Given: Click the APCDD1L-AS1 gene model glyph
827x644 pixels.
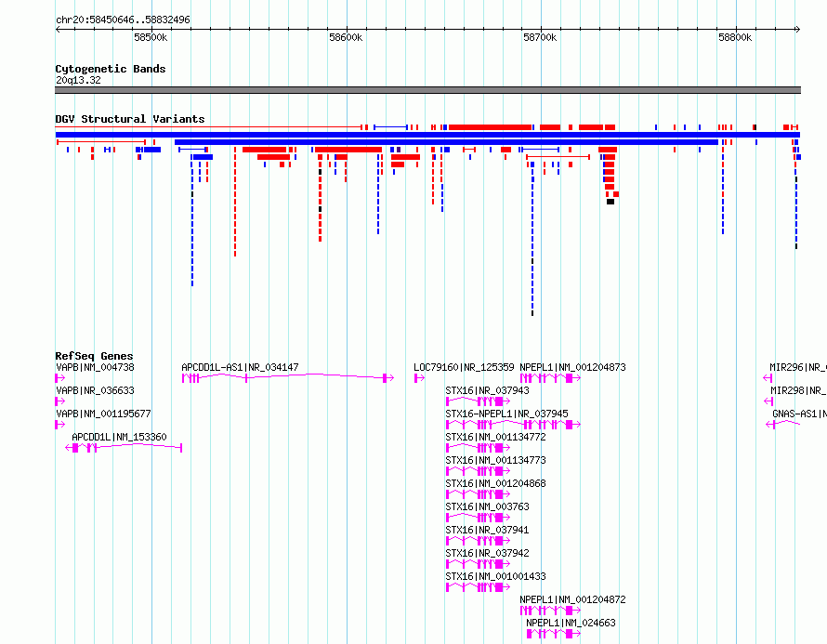Looking at the screenshot, I should click(x=287, y=378).
